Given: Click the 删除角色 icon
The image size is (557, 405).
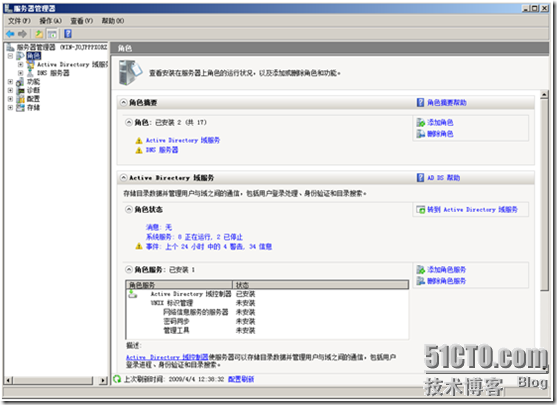Looking at the screenshot, I should (421, 134).
